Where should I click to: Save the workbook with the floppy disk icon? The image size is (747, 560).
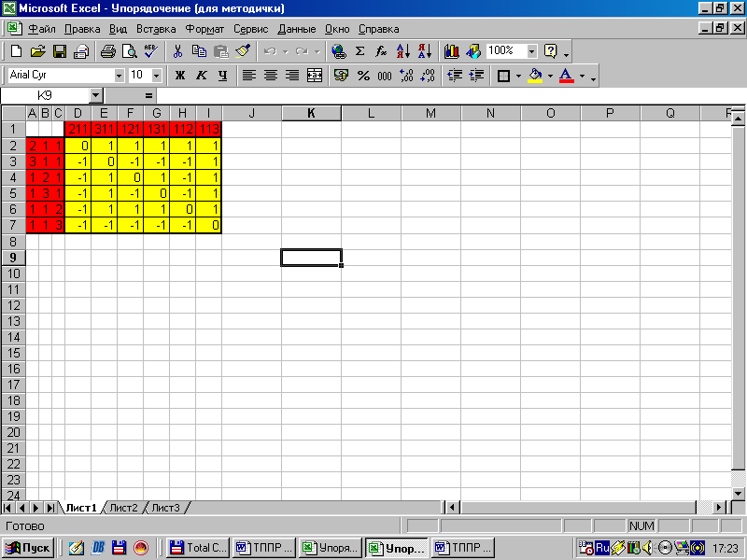[60, 51]
